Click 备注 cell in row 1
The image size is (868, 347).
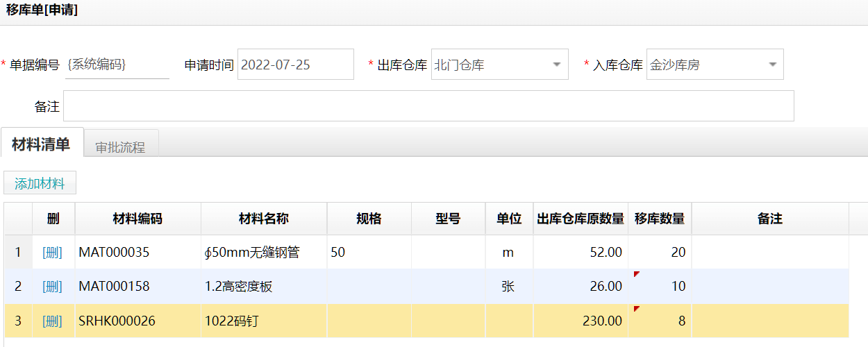pyautogui.click(x=769, y=253)
